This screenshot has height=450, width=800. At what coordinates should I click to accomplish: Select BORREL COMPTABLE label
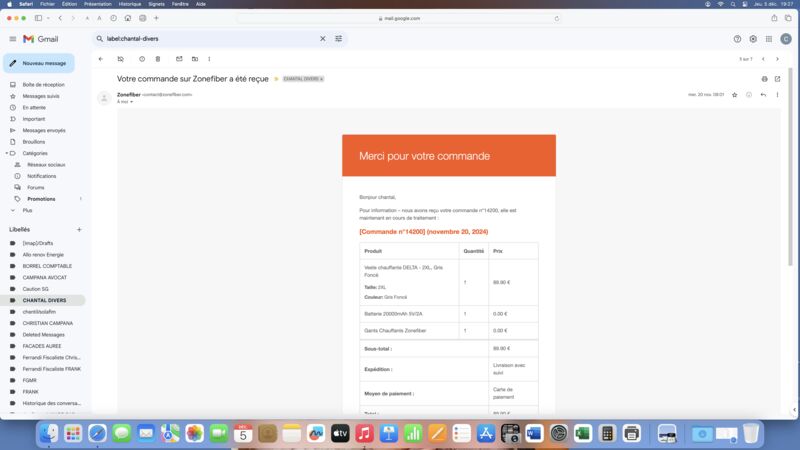click(47, 266)
